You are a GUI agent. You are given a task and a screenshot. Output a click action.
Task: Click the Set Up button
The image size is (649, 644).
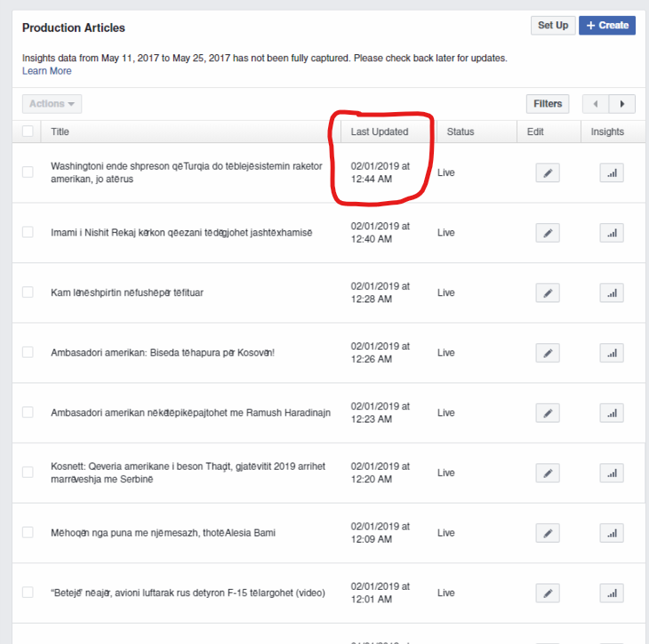coord(553,25)
